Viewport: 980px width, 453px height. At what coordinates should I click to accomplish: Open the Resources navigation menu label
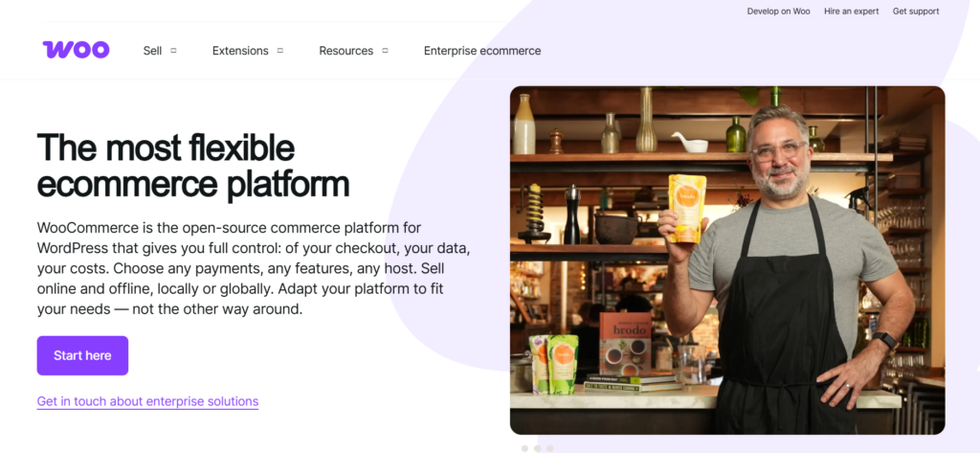pos(345,51)
